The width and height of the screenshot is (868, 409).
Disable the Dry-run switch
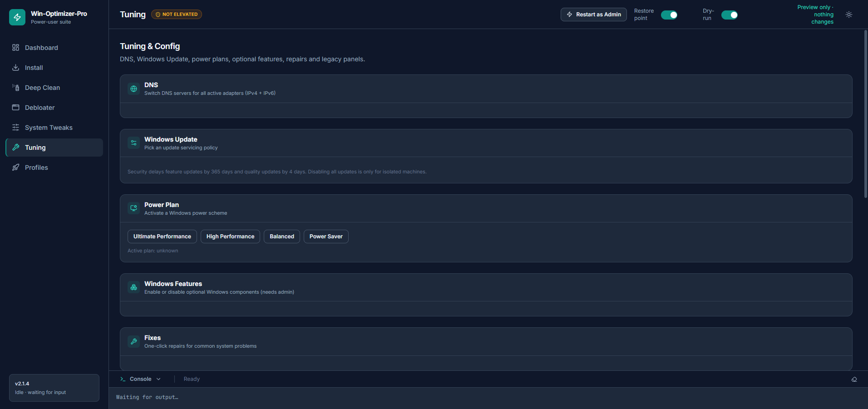coord(730,15)
